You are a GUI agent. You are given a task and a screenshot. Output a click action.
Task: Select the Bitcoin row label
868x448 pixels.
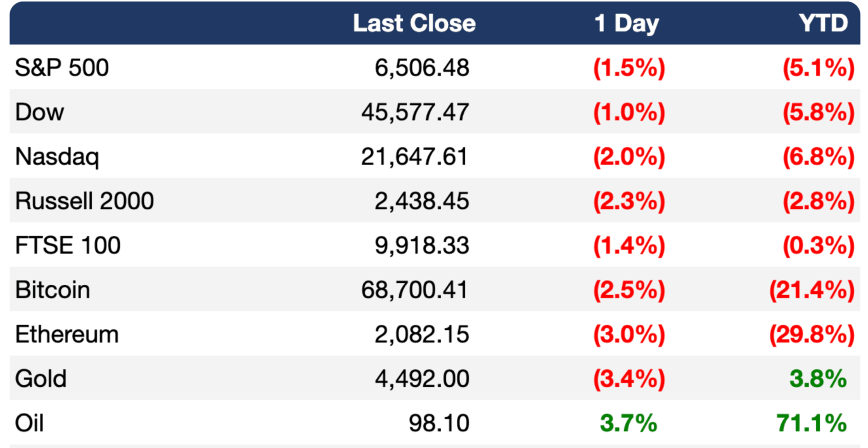[x=53, y=289]
